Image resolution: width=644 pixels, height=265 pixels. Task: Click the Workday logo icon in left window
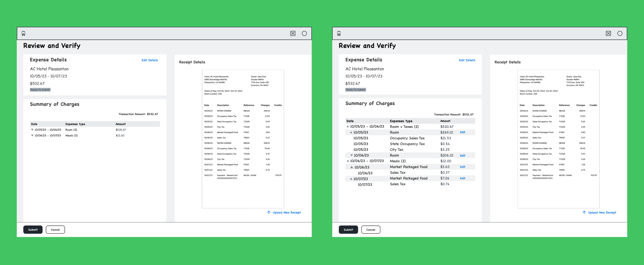point(23,34)
